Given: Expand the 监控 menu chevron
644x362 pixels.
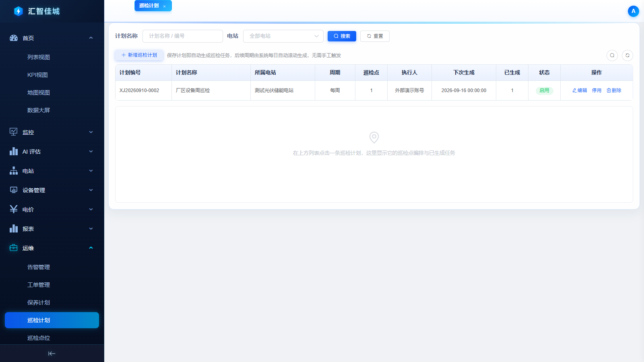Looking at the screenshot, I should click(91, 132).
